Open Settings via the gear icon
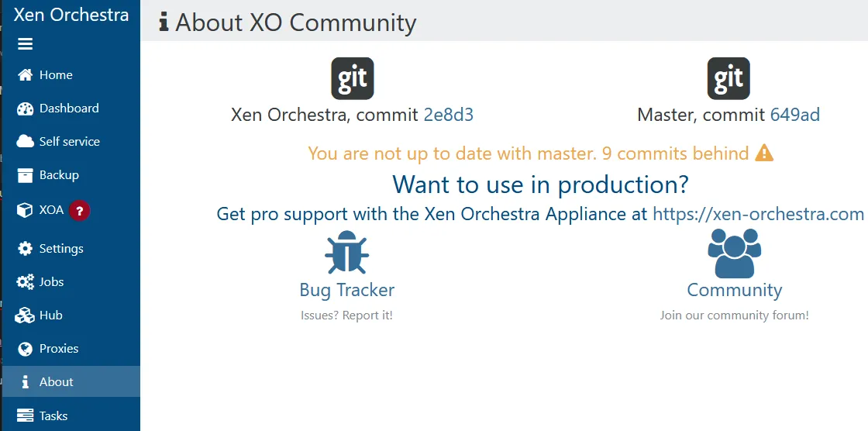 26,249
